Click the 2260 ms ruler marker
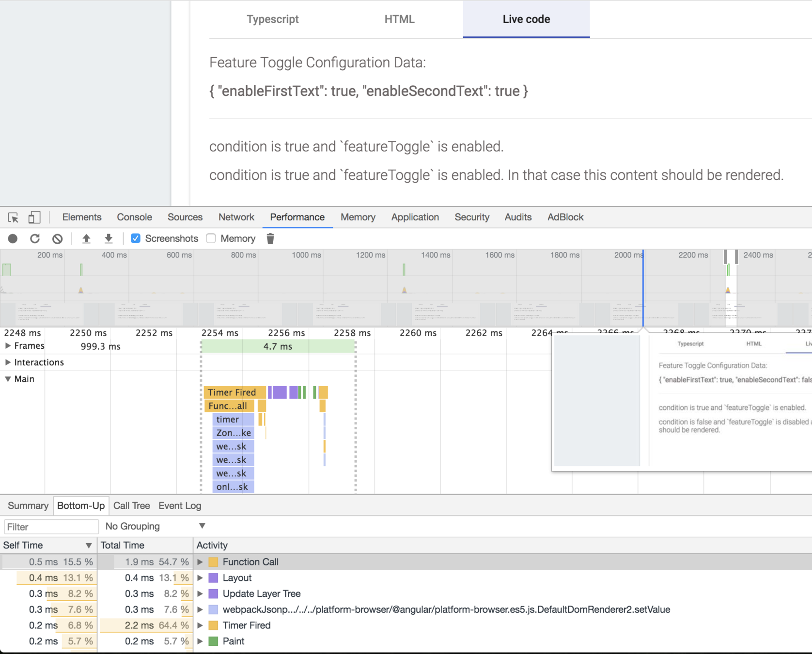 (x=418, y=333)
